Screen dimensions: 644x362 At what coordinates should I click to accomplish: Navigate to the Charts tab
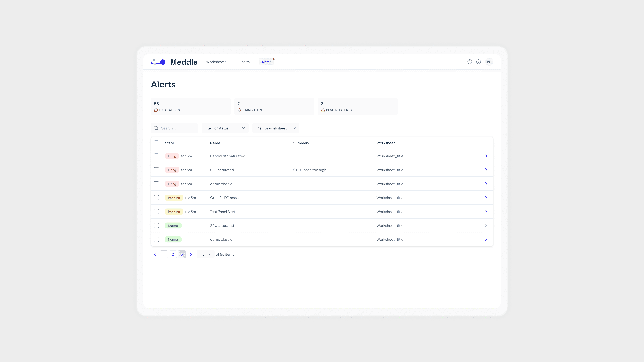(x=244, y=62)
